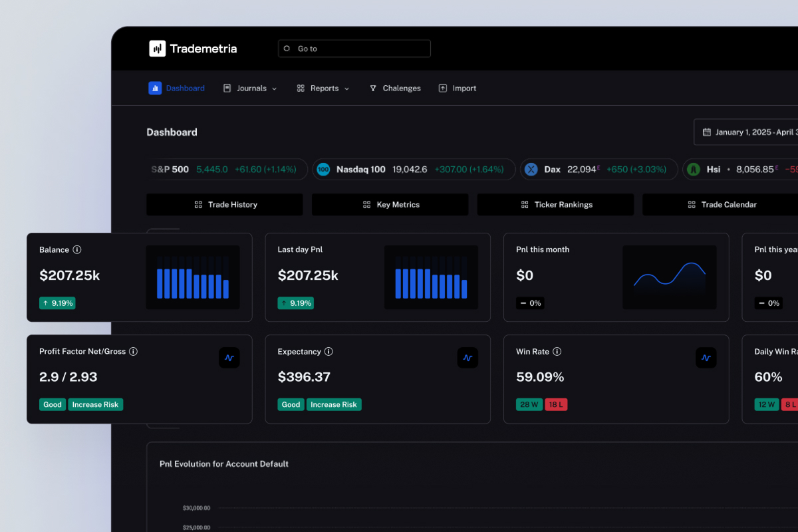The height and width of the screenshot is (532, 798).
Task: Click the grid icon beside Ticker Rankings
Action: click(525, 205)
